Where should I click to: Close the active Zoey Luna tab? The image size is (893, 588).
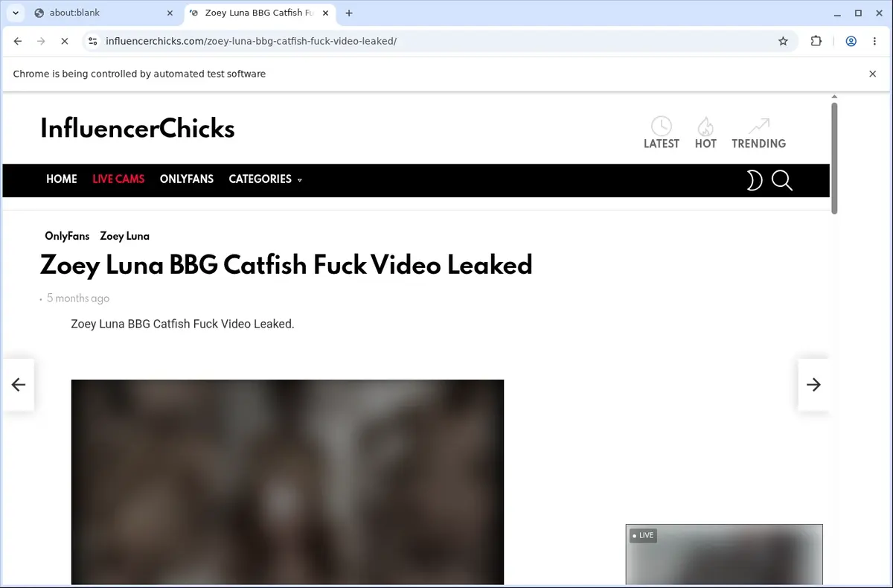click(325, 13)
